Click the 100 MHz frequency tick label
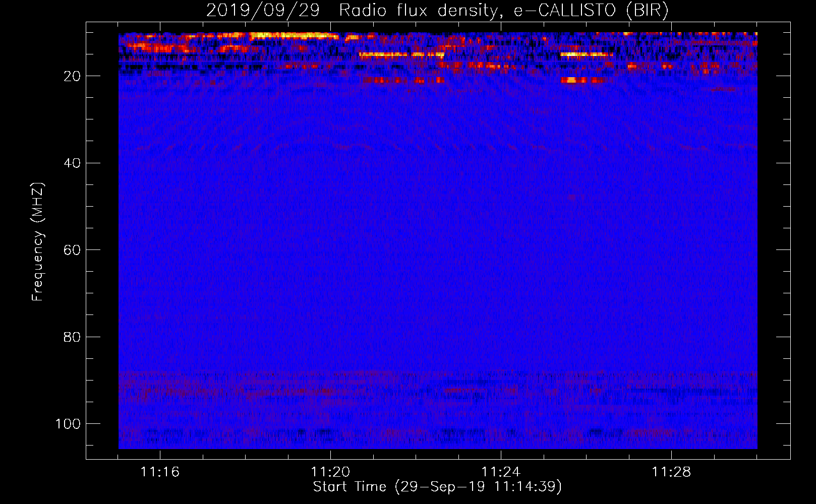This screenshot has height=504, width=816. coord(68,424)
